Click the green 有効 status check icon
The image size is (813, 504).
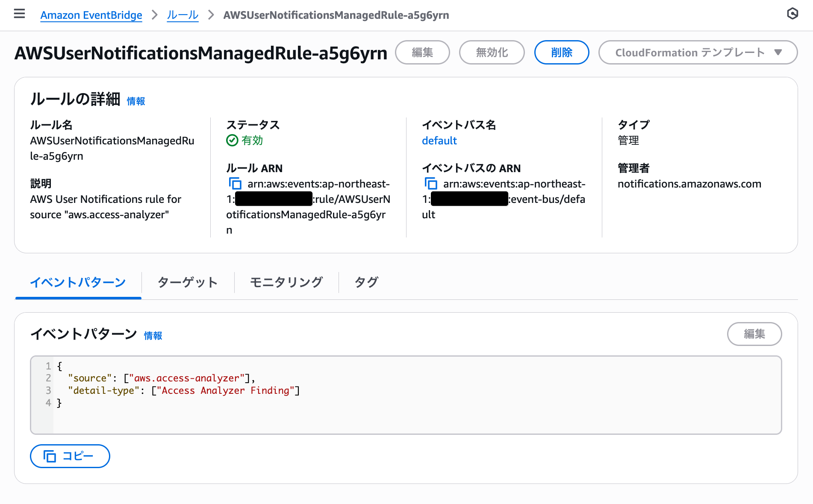click(232, 141)
